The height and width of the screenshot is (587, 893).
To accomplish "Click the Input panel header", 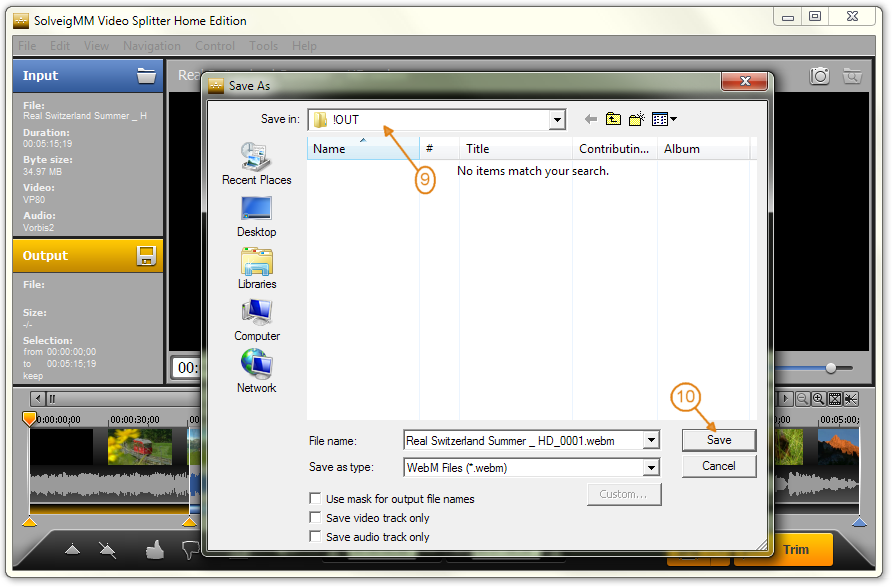I will pos(88,76).
